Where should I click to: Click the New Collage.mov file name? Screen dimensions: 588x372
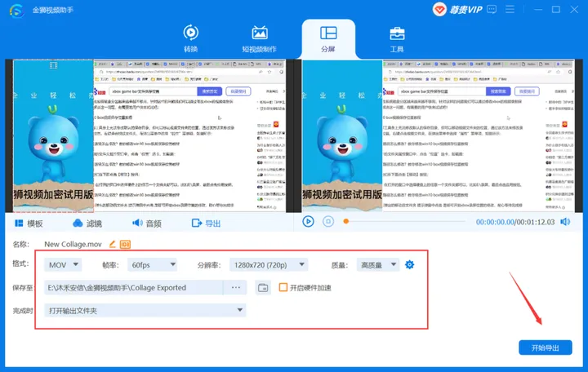(73, 244)
